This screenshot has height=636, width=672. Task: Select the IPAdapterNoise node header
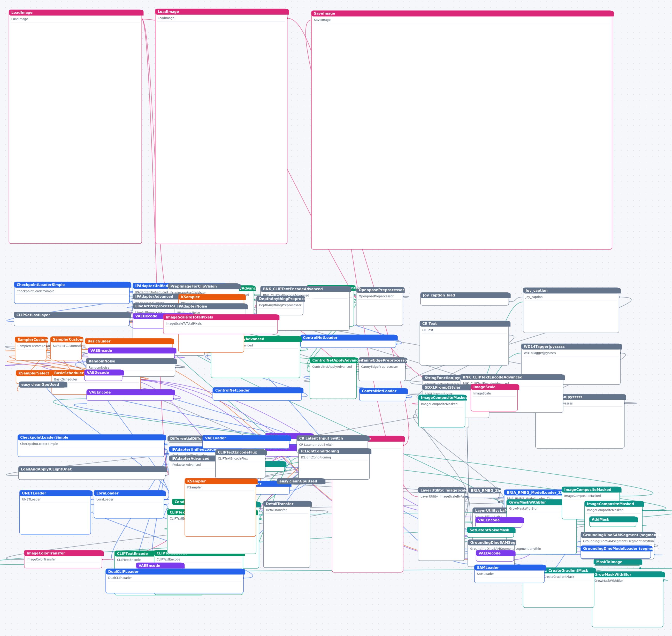click(211, 306)
